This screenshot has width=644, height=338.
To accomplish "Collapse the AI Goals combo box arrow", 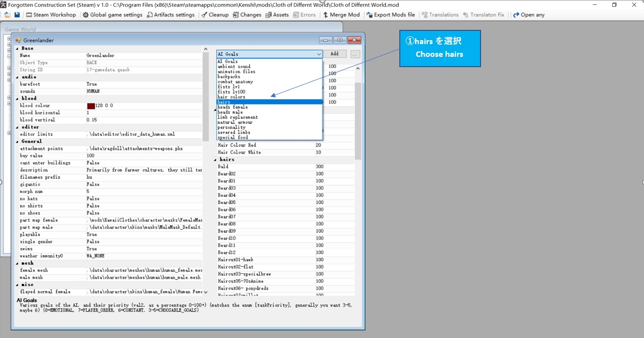I will click(319, 54).
